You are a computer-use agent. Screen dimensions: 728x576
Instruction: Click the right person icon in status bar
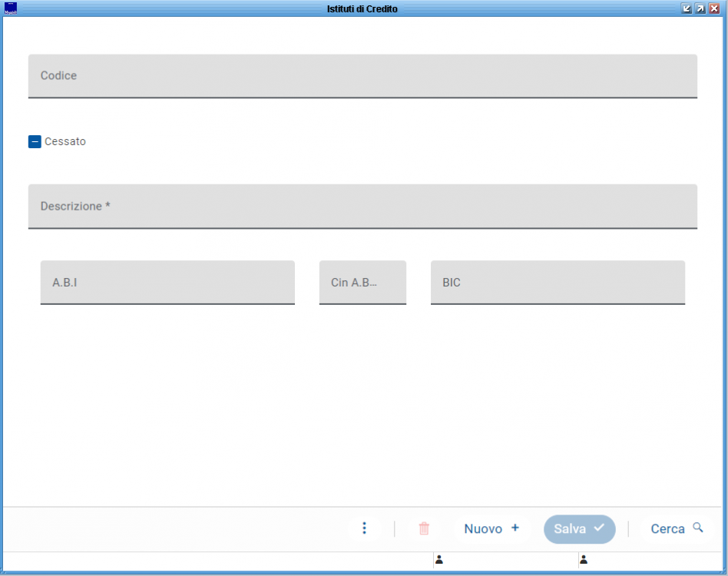[584, 560]
